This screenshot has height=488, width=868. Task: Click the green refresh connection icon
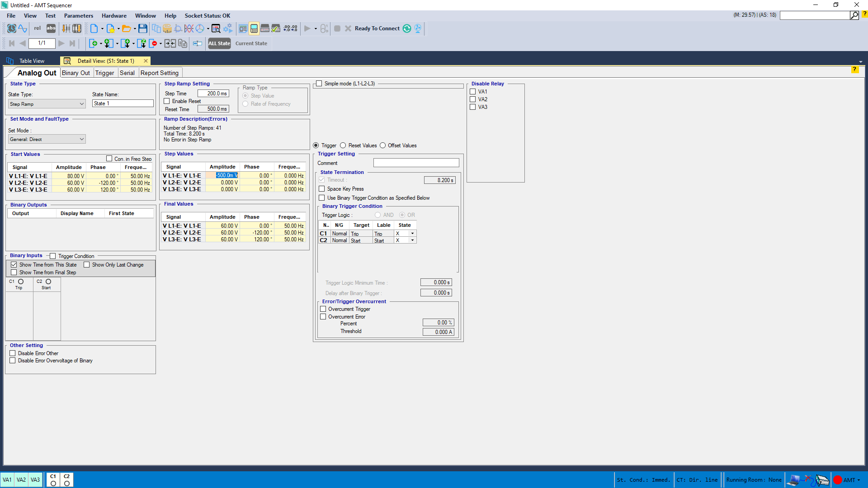point(407,28)
